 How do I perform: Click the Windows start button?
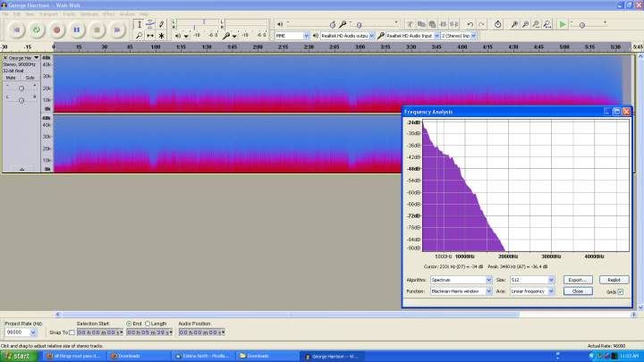[19, 357]
